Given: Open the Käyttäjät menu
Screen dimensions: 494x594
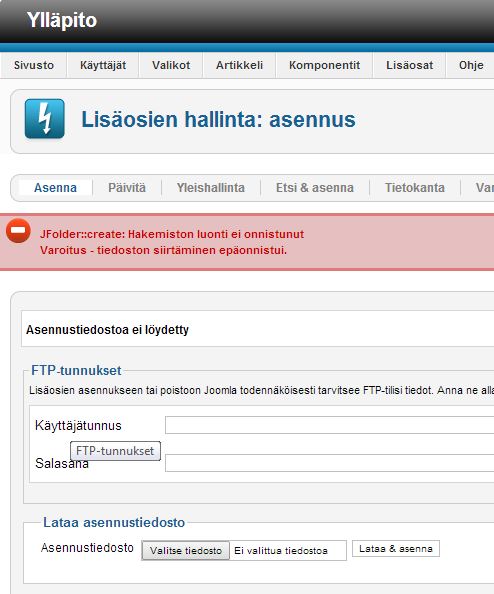Looking at the screenshot, I should 103,65.
